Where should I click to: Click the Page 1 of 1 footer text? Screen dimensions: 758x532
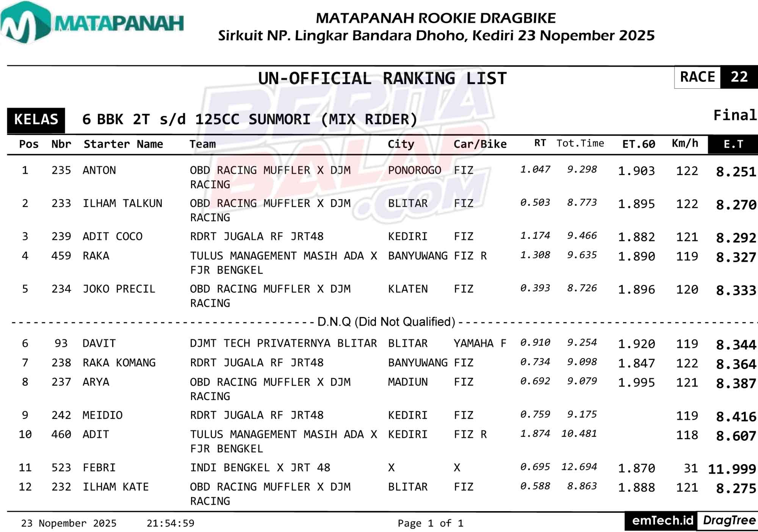point(430,524)
